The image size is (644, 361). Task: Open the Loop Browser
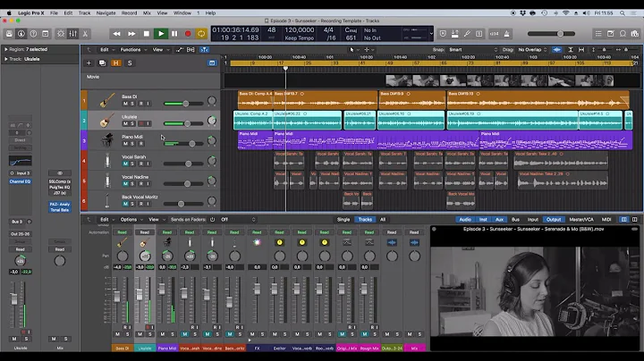(623, 34)
